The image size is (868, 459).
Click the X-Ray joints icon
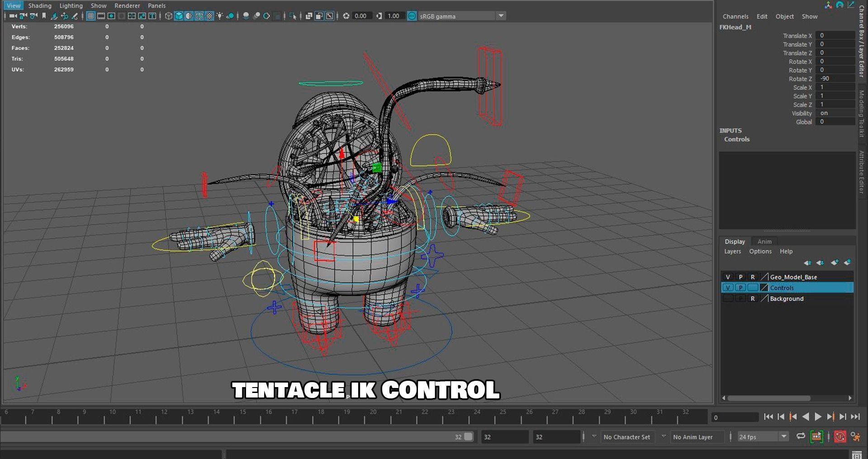point(330,16)
